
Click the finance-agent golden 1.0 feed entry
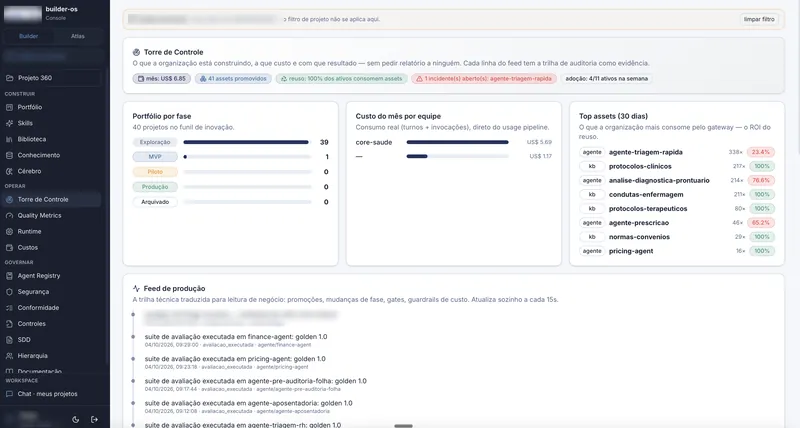click(236, 340)
